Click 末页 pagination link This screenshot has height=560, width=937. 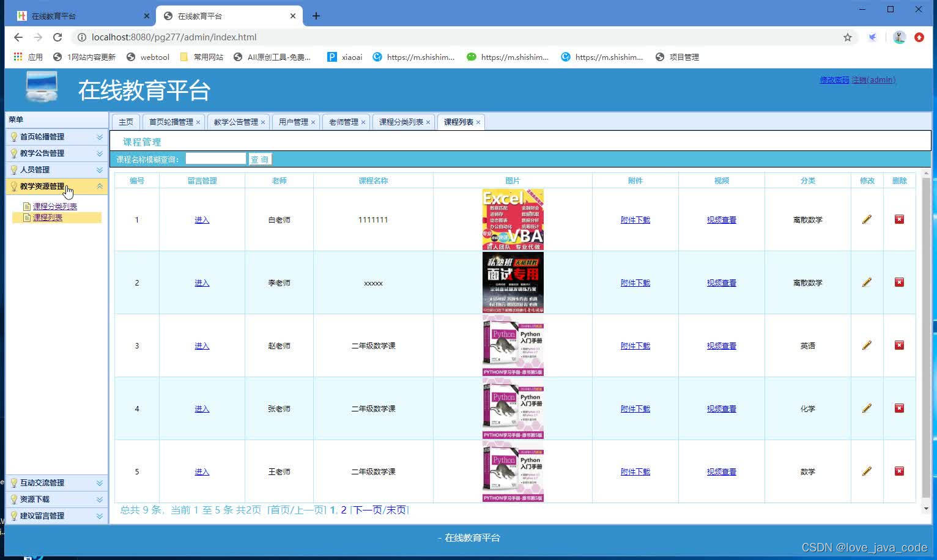tap(396, 510)
